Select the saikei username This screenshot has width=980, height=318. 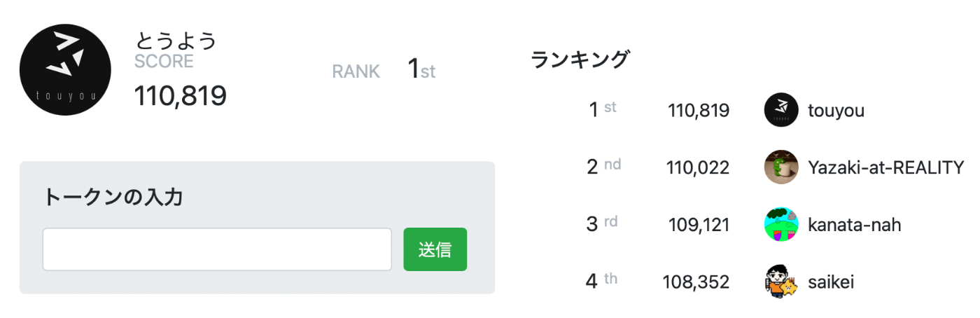(x=831, y=282)
